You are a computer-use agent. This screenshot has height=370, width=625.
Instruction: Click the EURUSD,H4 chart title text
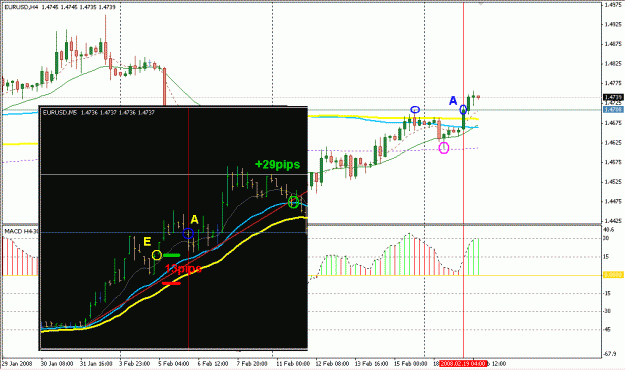60,7
